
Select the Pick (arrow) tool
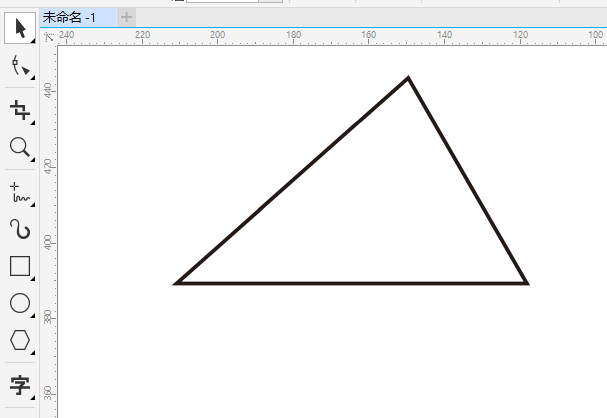pyautogui.click(x=20, y=28)
